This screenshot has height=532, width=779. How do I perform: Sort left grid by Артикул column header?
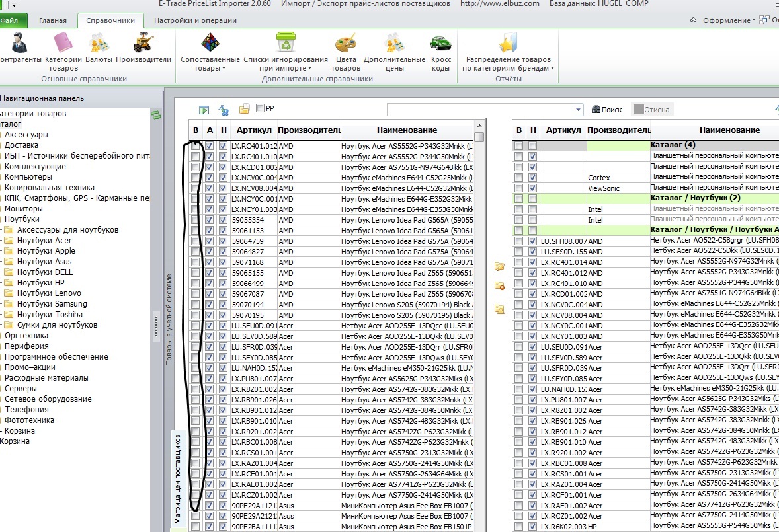(254, 130)
